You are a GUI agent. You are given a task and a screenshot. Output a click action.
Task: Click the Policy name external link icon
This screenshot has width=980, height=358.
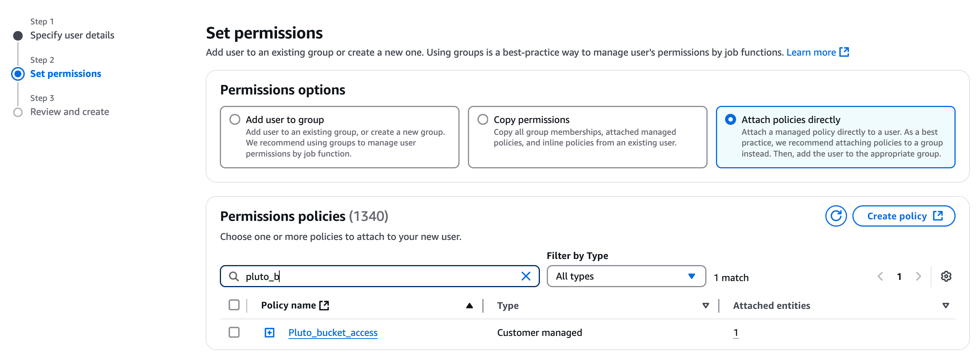(324, 305)
